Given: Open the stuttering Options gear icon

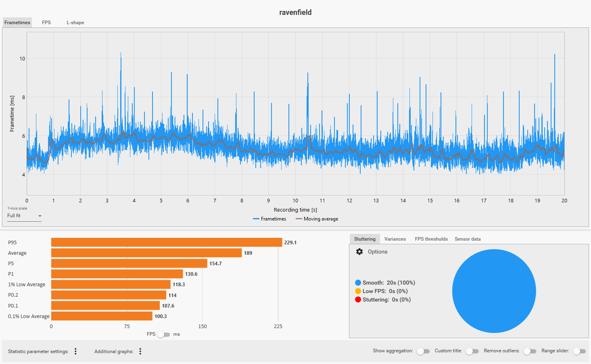Looking at the screenshot, I should point(359,252).
